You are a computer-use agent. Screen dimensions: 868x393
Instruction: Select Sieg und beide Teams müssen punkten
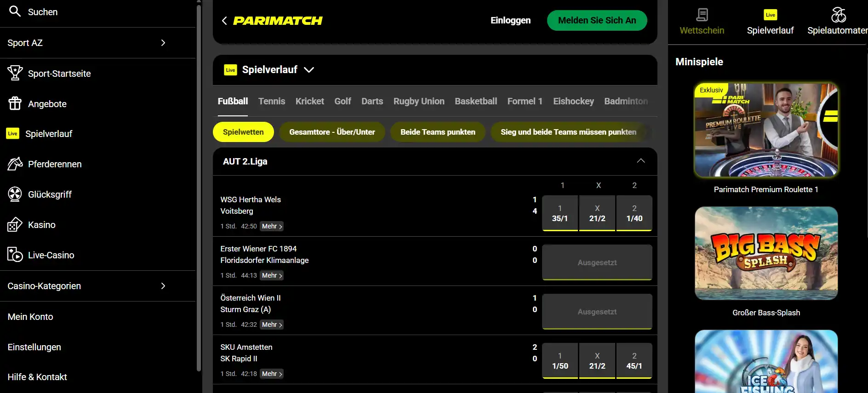coord(568,132)
